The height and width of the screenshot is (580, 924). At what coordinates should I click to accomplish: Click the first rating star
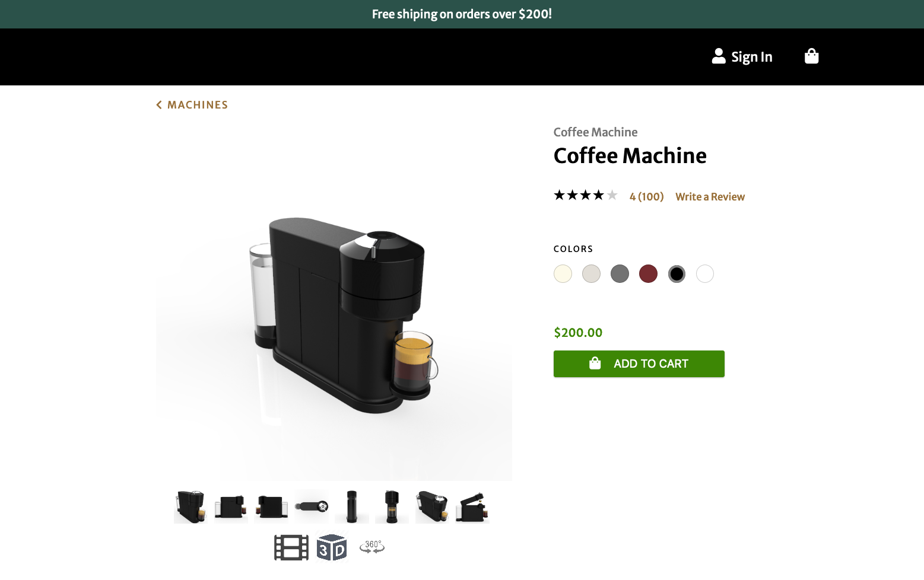click(x=560, y=195)
